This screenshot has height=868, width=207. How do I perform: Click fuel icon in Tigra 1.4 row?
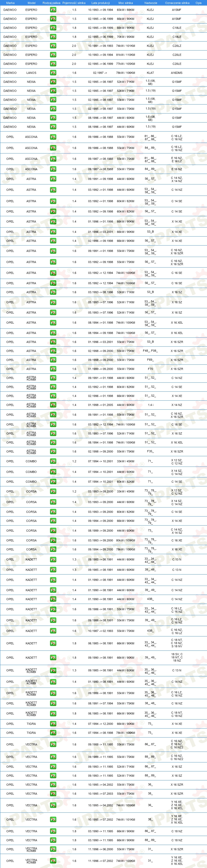coord(53,724)
